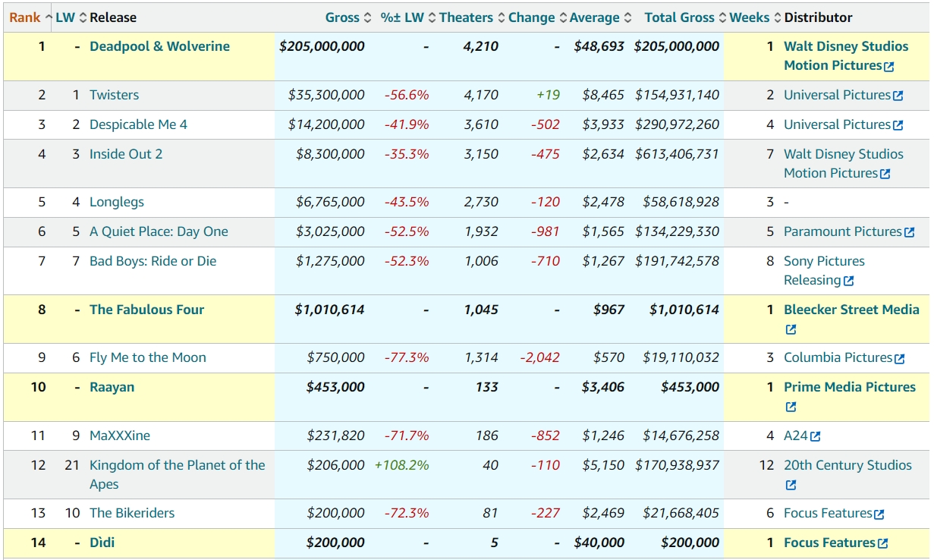Viewport: 934px width, 560px height.
Task: Sort by Theaters column header
Action: pyautogui.click(x=472, y=17)
